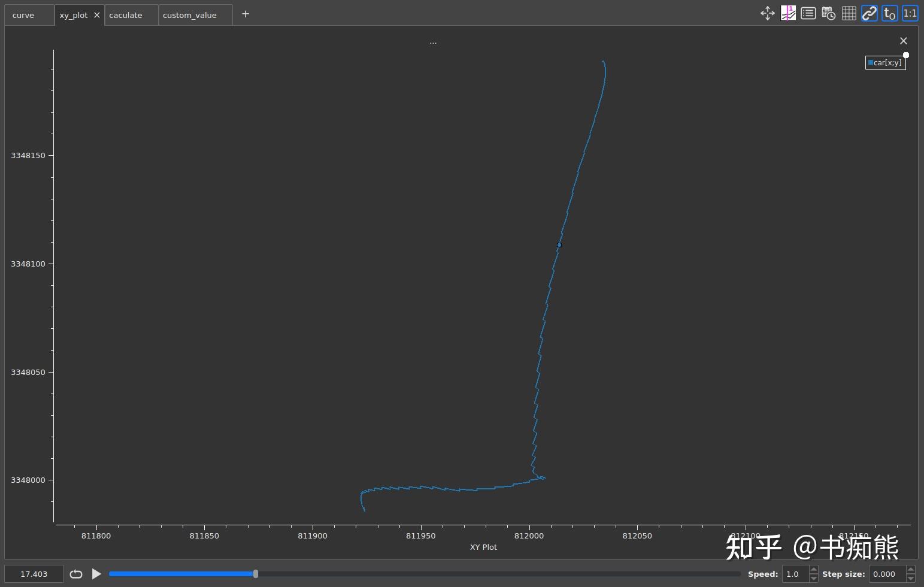Click the current time field 17.403
924x587 pixels.
(34, 574)
